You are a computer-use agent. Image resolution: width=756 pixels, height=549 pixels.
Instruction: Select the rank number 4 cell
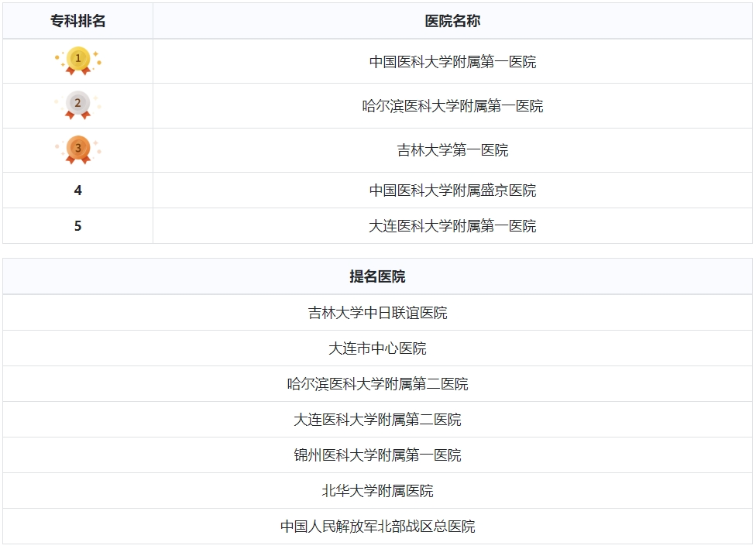click(x=77, y=190)
